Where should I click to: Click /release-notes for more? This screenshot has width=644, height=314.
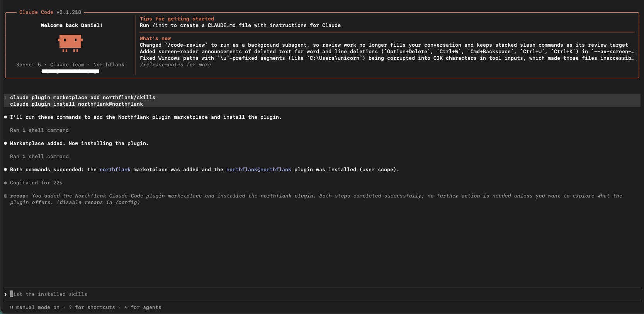point(175,65)
